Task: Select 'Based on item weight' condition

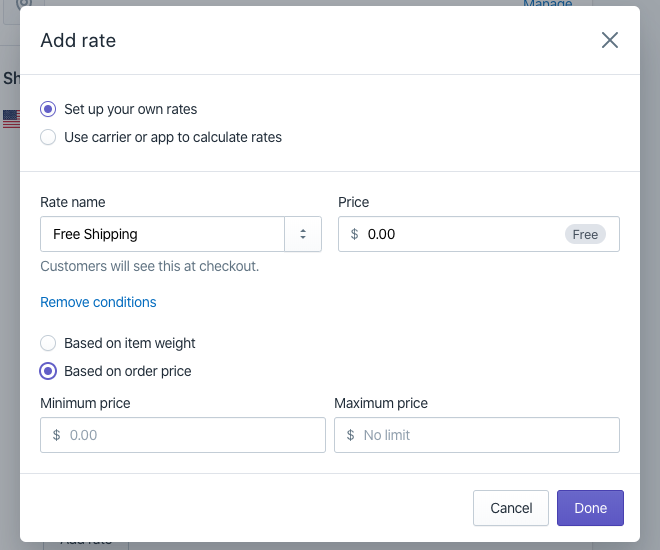Action: (48, 343)
